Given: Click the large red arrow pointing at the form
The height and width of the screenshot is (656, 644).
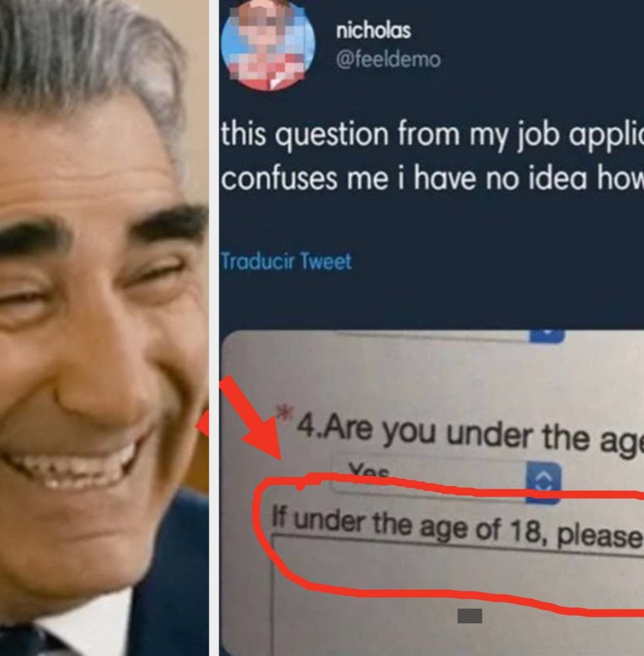Looking at the screenshot, I should 251,416.
